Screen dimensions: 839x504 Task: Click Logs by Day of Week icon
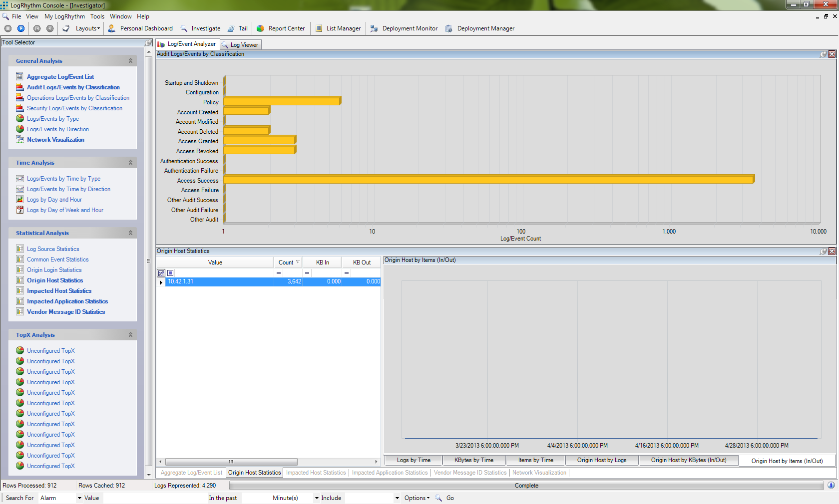[x=20, y=210]
